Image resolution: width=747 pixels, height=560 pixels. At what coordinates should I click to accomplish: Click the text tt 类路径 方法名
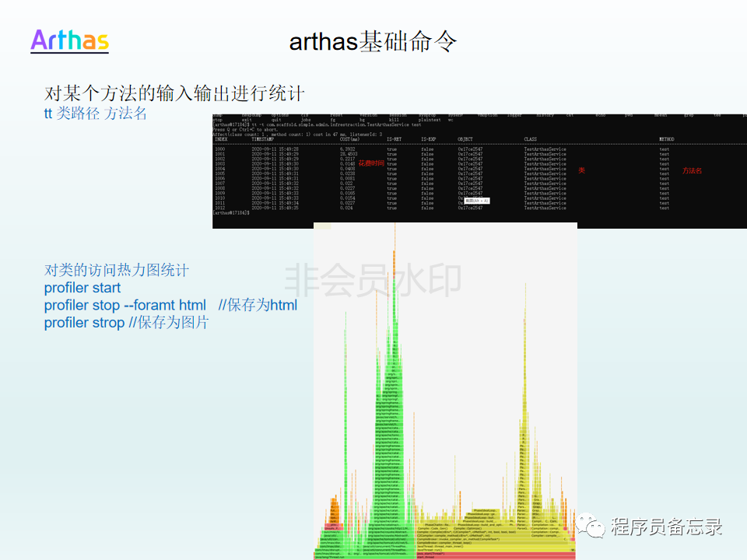[x=95, y=114]
